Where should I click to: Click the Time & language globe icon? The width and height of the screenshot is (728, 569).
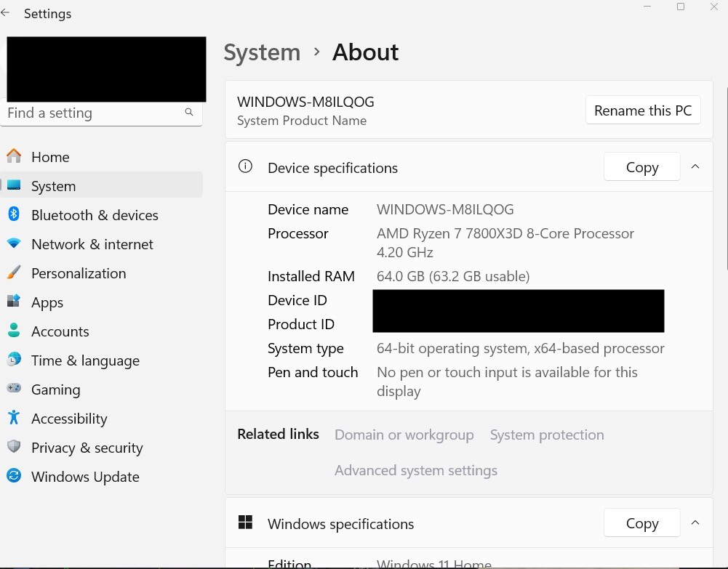14,360
